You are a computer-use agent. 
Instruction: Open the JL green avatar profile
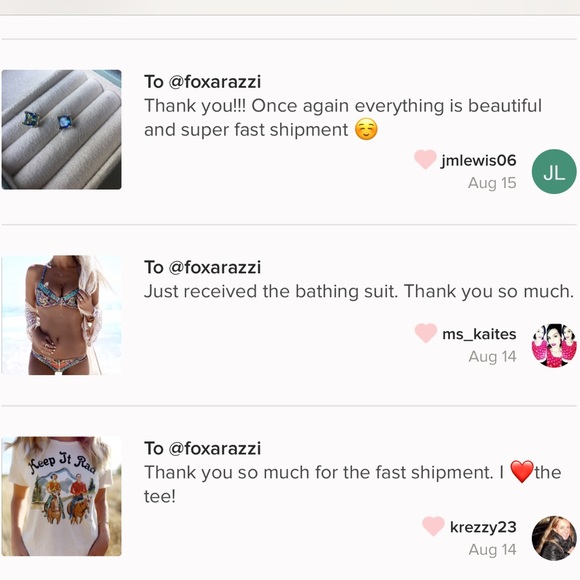[554, 171]
